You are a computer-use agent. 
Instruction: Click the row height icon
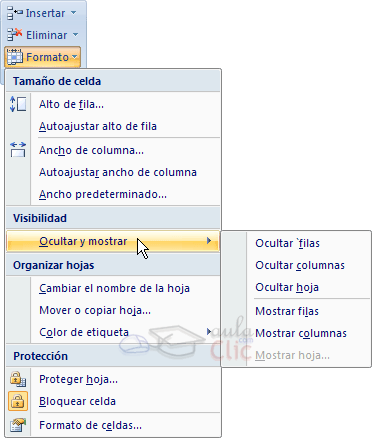[18, 104]
